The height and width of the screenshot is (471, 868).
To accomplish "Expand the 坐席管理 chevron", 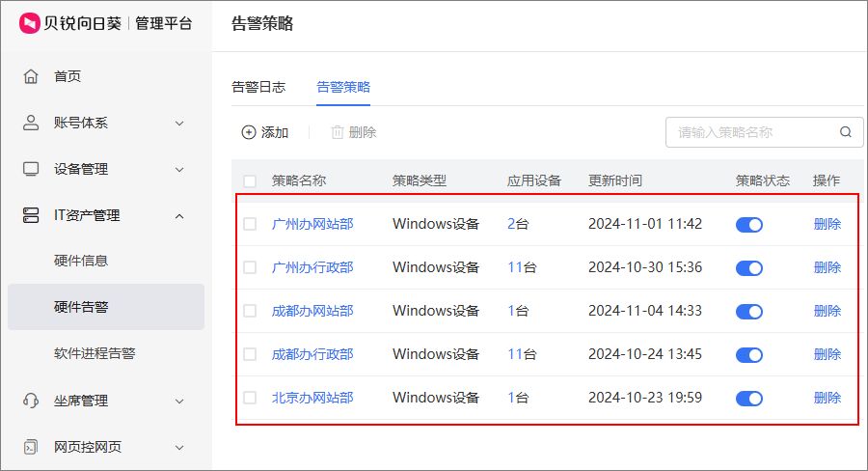I will [x=179, y=402].
